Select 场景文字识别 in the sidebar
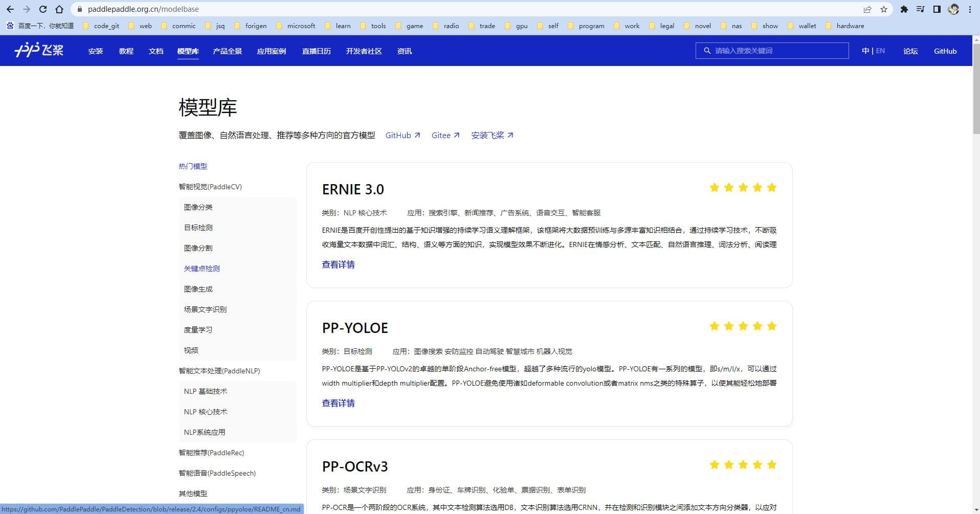 pyautogui.click(x=205, y=309)
